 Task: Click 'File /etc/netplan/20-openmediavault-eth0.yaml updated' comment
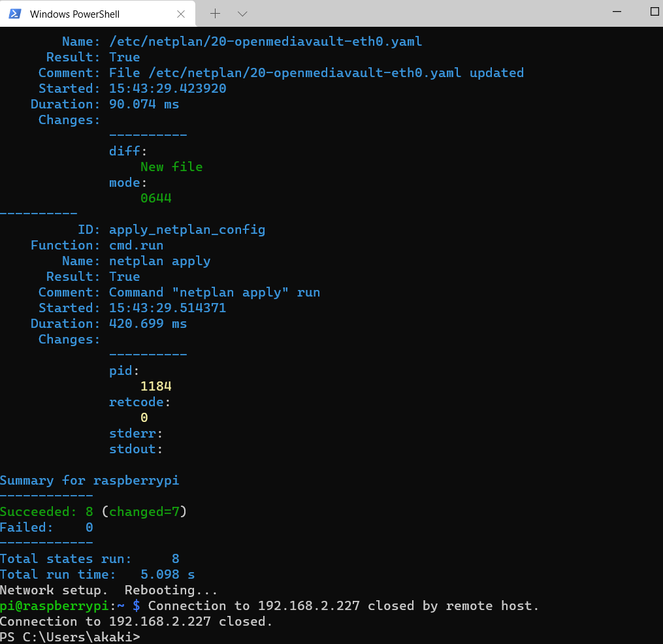[316, 72]
